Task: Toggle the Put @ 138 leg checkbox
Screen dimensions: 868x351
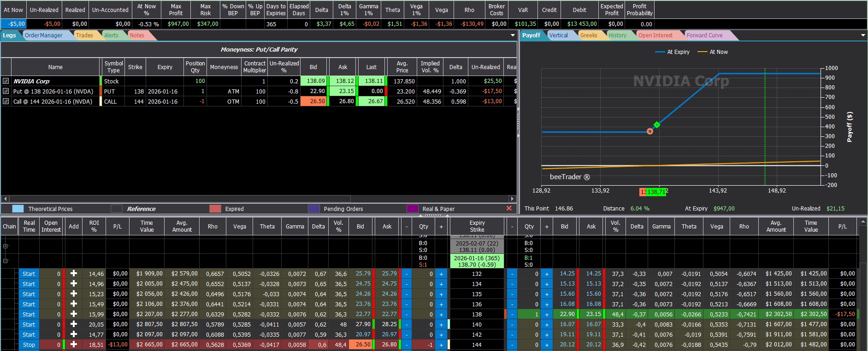Action: tap(6, 91)
